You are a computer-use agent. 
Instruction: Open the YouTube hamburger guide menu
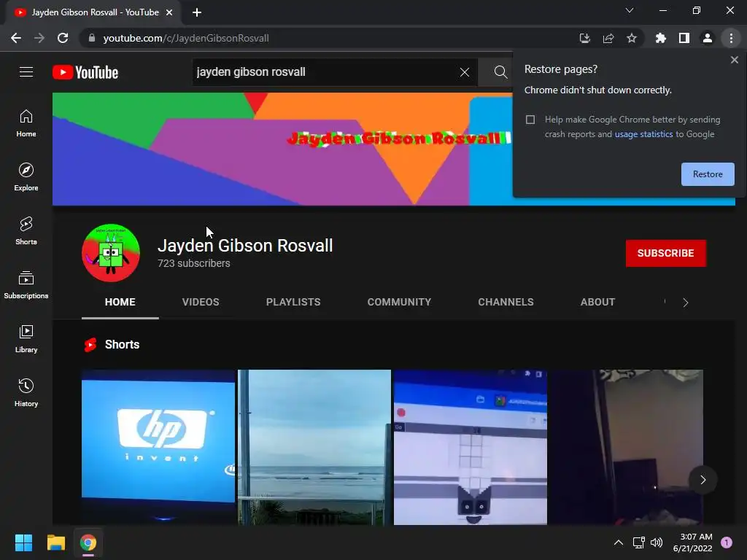[x=26, y=72]
